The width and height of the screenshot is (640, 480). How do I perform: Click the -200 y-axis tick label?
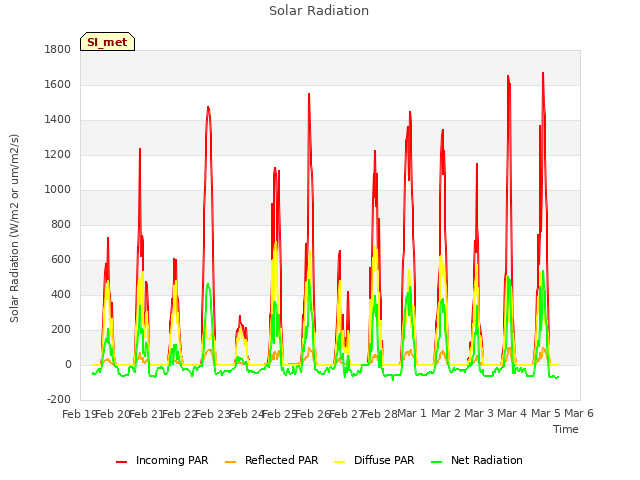pos(59,399)
